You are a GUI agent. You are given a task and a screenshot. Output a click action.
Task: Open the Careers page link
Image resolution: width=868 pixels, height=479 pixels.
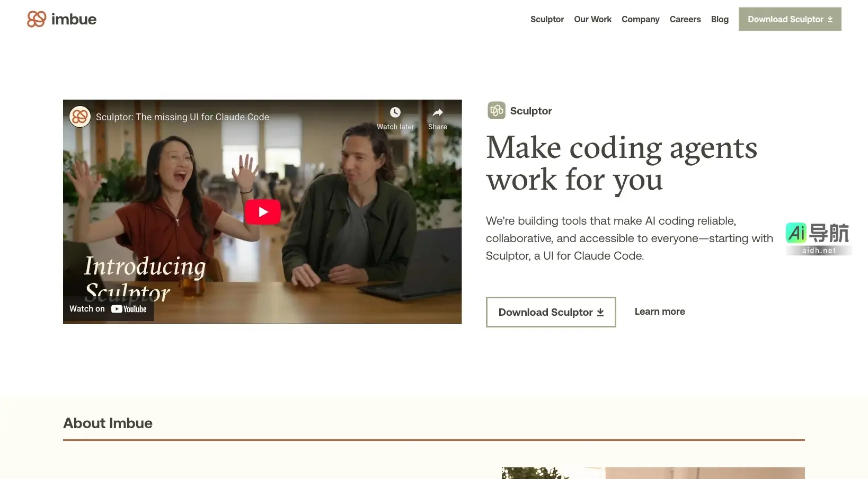[685, 19]
